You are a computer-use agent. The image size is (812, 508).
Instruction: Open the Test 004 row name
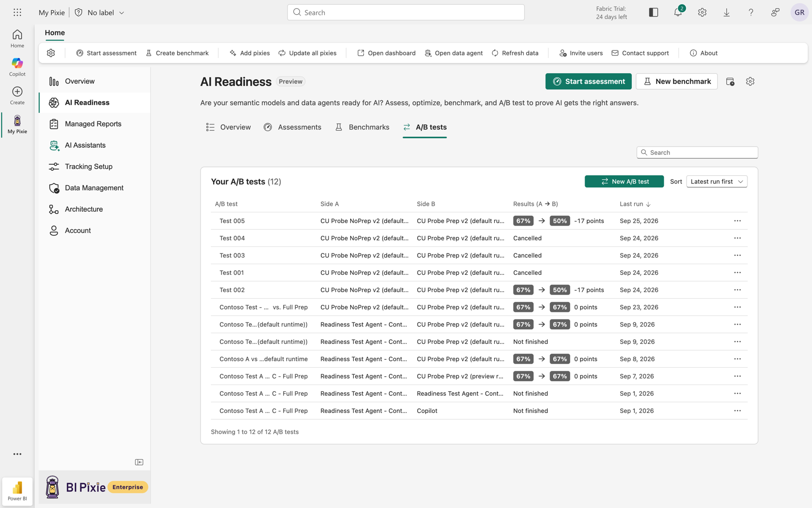point(232,238)
